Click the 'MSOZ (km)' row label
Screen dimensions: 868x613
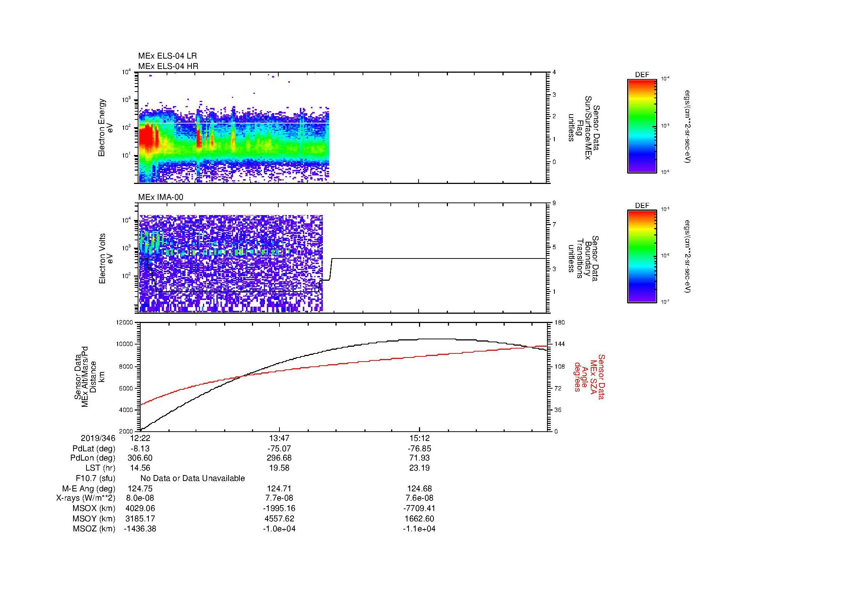coord(94,529)
